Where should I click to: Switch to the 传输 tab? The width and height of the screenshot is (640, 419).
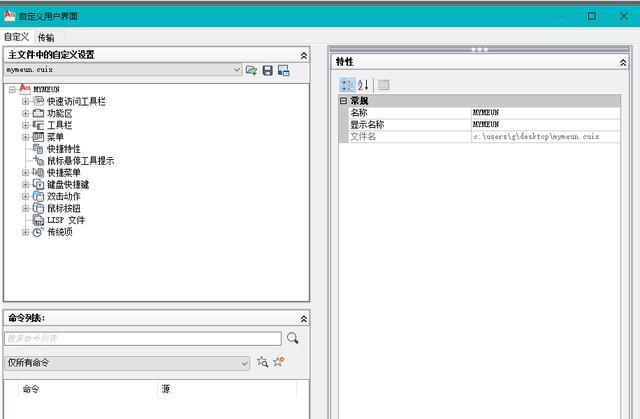pyautogui.click(x=46, y=38)
